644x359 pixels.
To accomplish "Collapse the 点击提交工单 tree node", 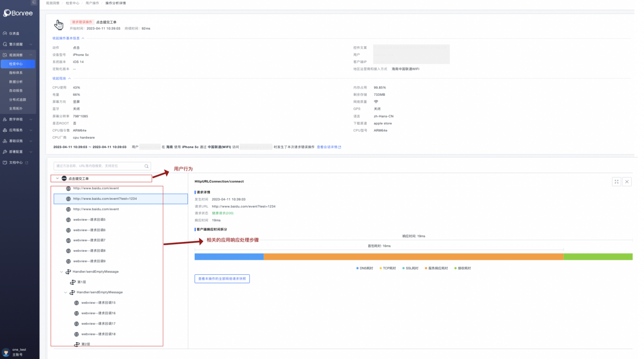I will click(57, 178).
